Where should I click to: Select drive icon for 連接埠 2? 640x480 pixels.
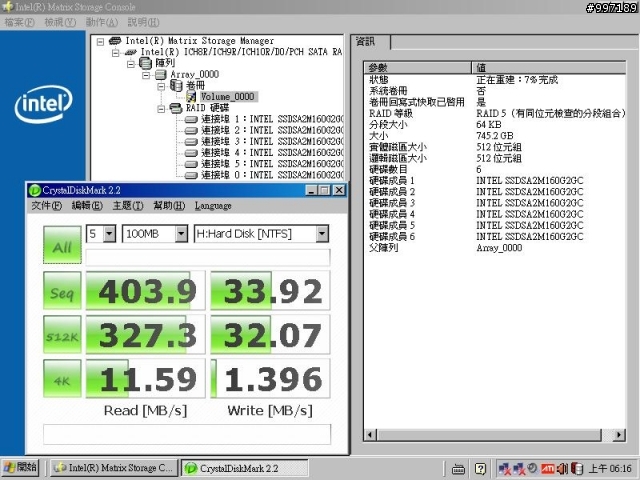click(x=191, y=131)
